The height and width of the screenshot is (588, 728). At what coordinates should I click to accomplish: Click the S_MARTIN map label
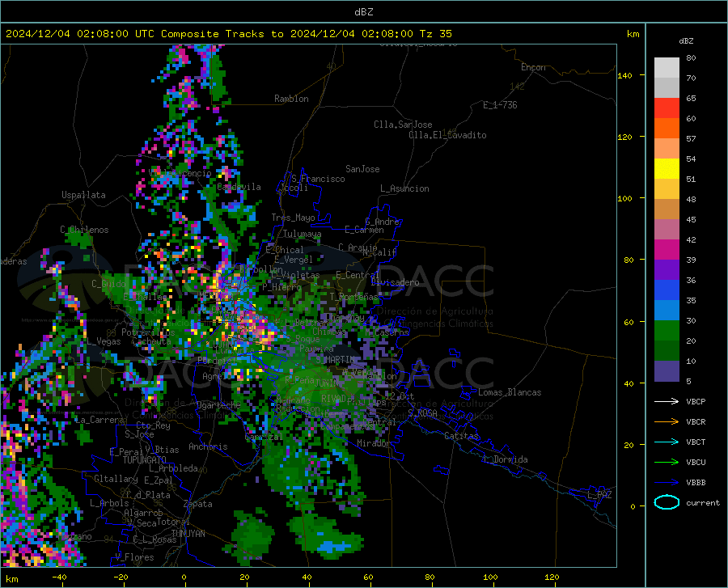(335, 360)
